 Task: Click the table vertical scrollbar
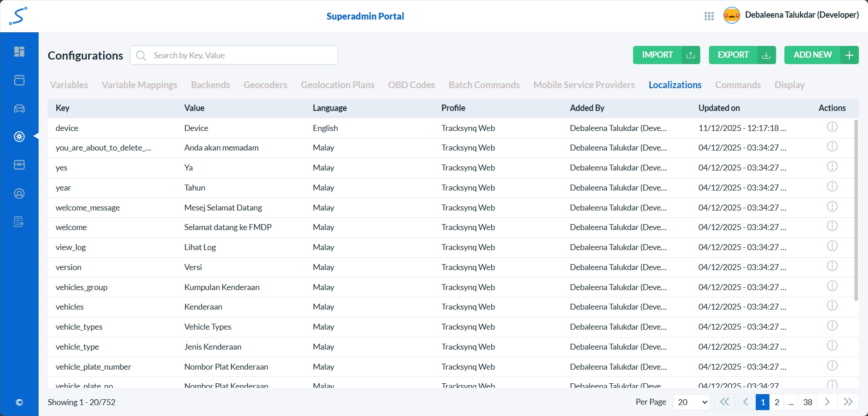pyautogui.click(x=856, y=209)
